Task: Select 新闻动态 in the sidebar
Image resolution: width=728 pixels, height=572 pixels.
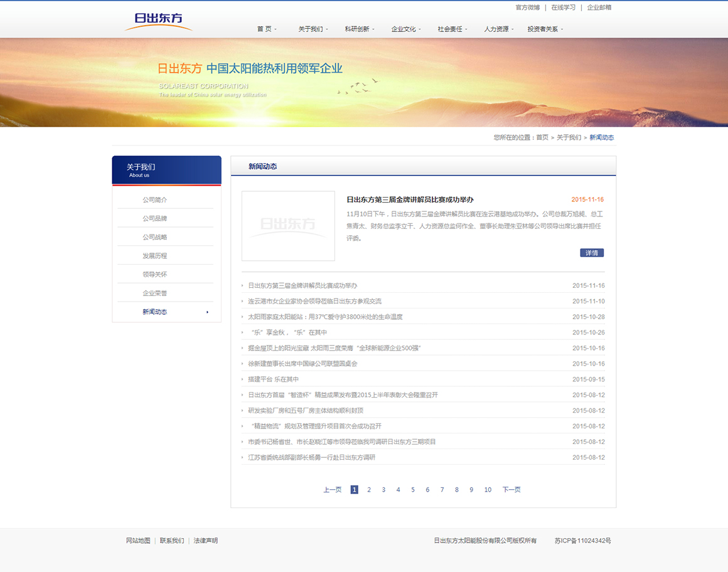Action: pyautogui.click(x=154, y=312)
